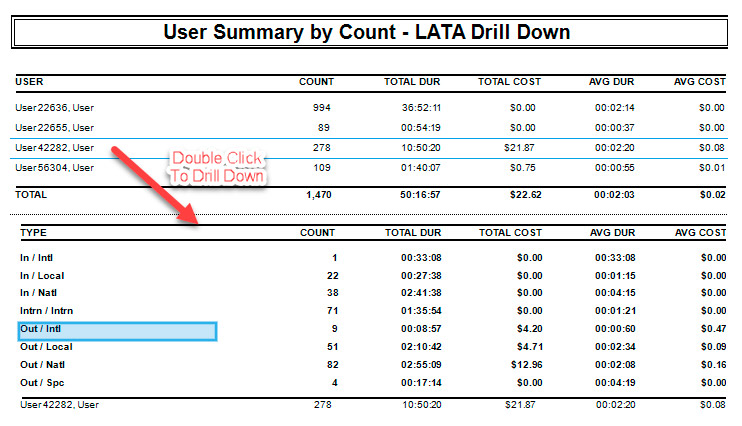Click the In / Intl call type

click(x=39, y=257)
